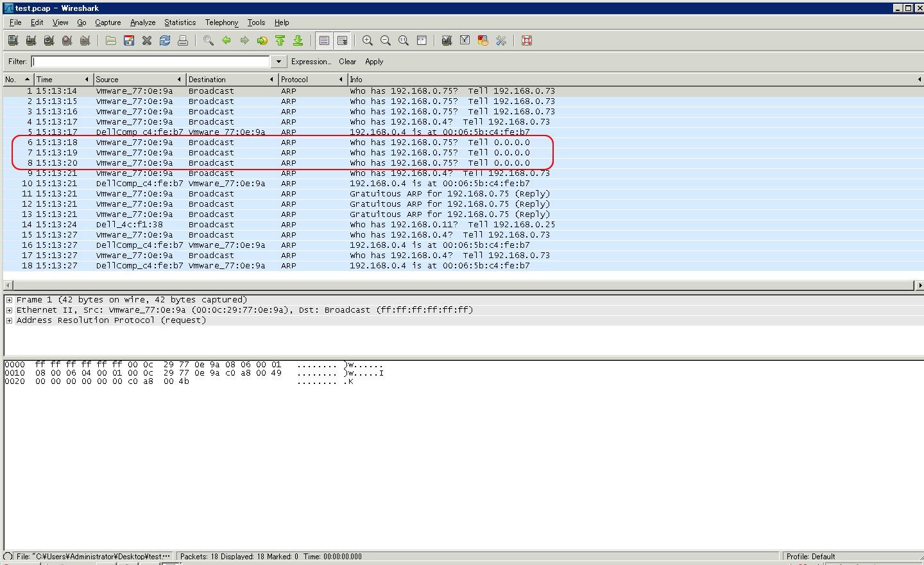Open the Analyze menu
924x565 pixels.
pyautogui.click(x=143, y=22)
